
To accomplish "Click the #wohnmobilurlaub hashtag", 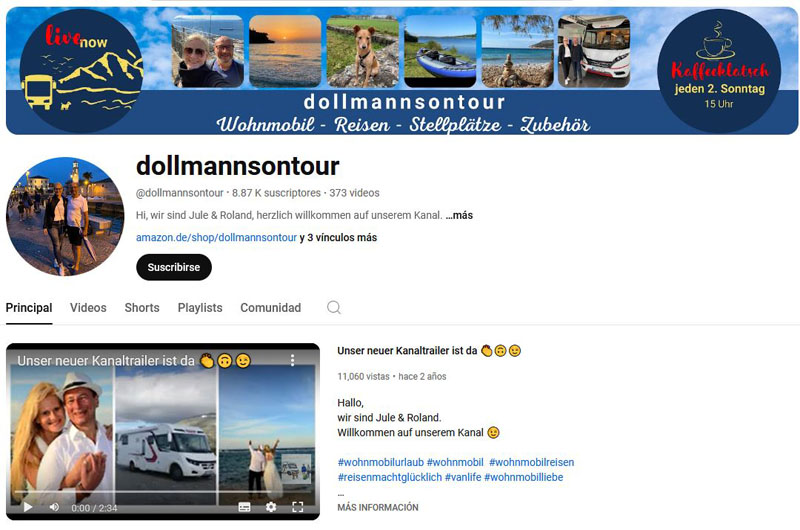I will [381, 462].
